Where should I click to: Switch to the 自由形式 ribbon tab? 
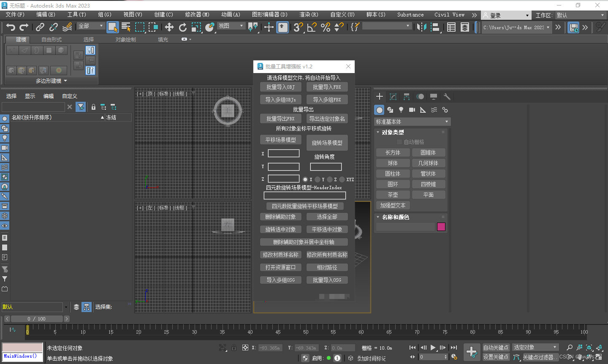[x=52, y=39]
